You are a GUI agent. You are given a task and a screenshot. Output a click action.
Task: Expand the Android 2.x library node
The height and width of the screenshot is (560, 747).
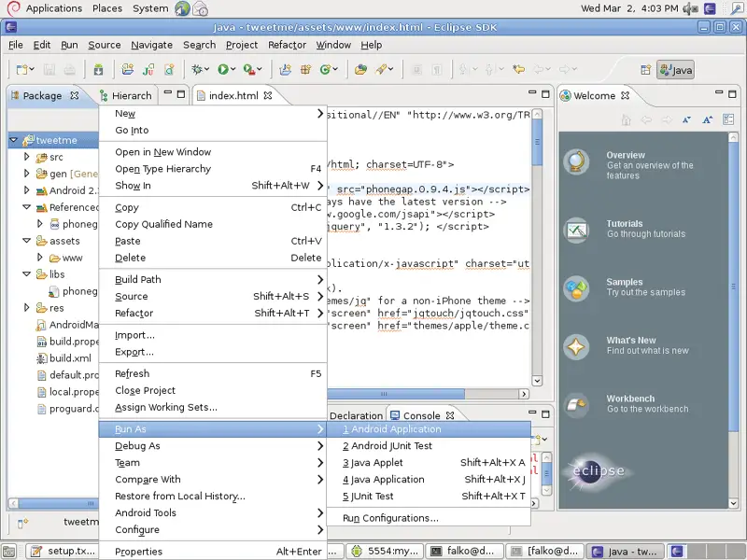pos(27,190)
